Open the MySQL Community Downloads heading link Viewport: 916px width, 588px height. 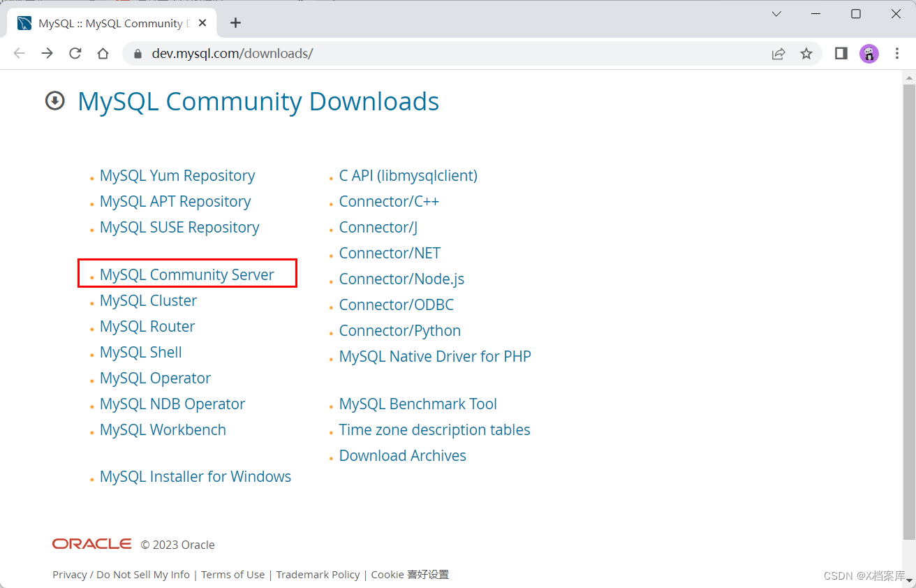[x=258, y=101]
